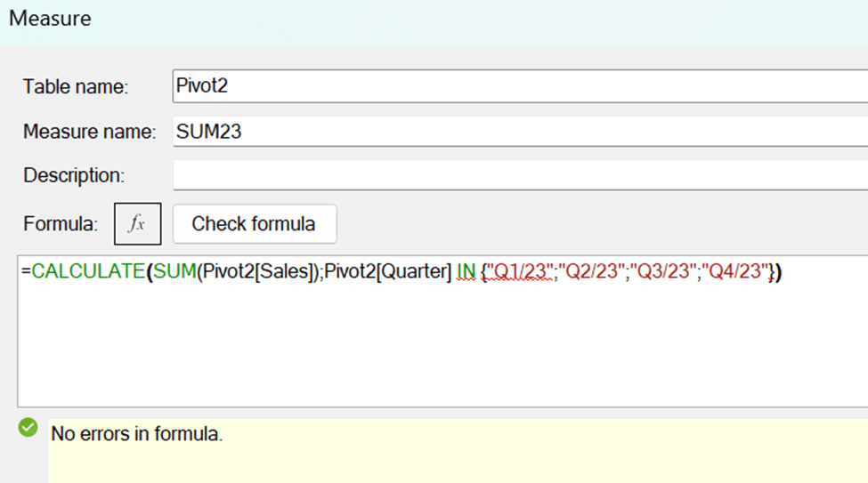Click the Formula label
Viewport: 868px width, 483px height.
click(x=61, y=224)
